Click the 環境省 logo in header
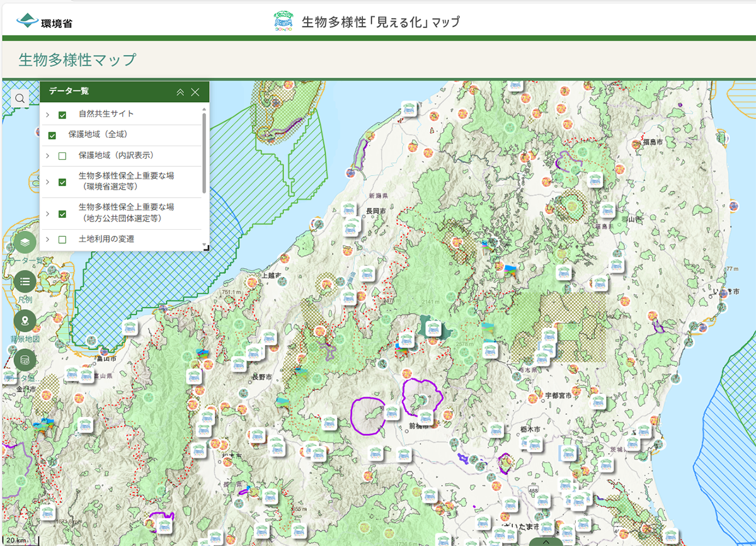The image size is (756, 546). (44, 22)
